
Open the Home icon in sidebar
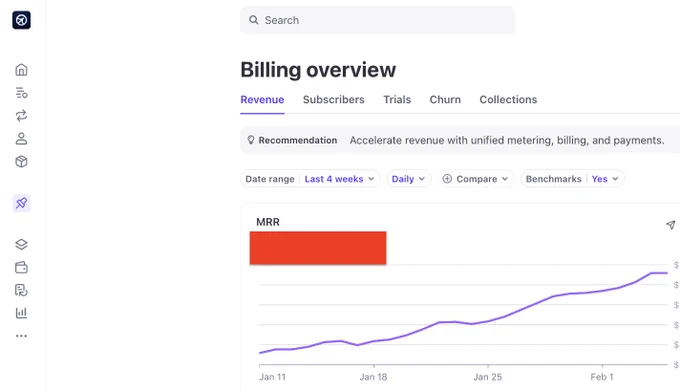click(x=21, y=70)
